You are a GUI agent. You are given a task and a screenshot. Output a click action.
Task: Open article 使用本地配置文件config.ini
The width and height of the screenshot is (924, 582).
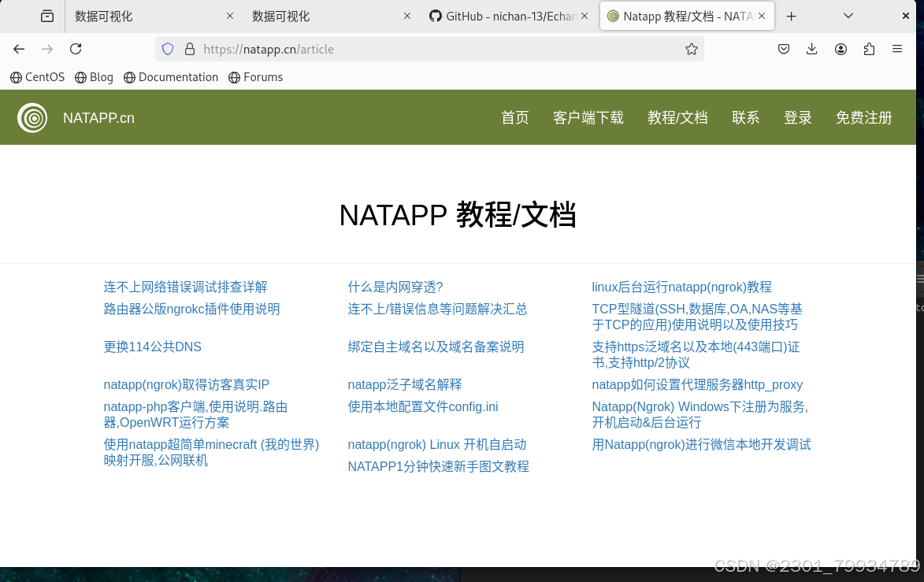point(422,407)
